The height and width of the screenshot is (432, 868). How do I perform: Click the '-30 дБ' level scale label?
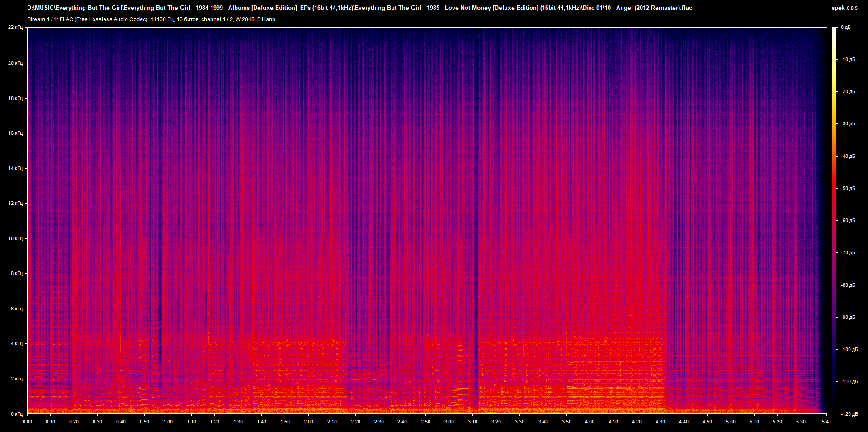848,123
